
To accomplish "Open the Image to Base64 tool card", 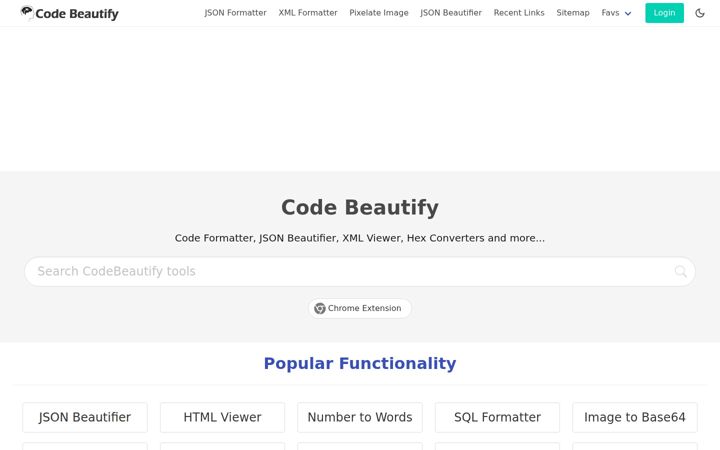I will pos(635,417).
